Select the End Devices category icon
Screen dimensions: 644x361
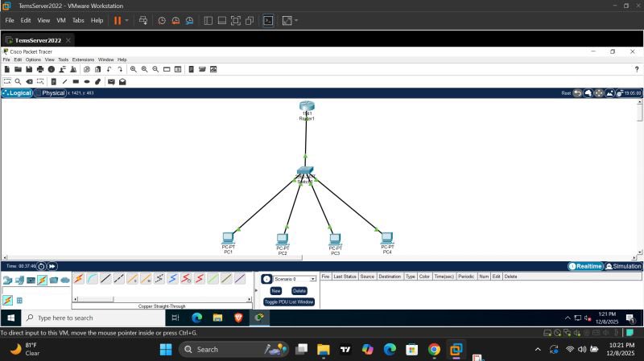click(19, 280)
